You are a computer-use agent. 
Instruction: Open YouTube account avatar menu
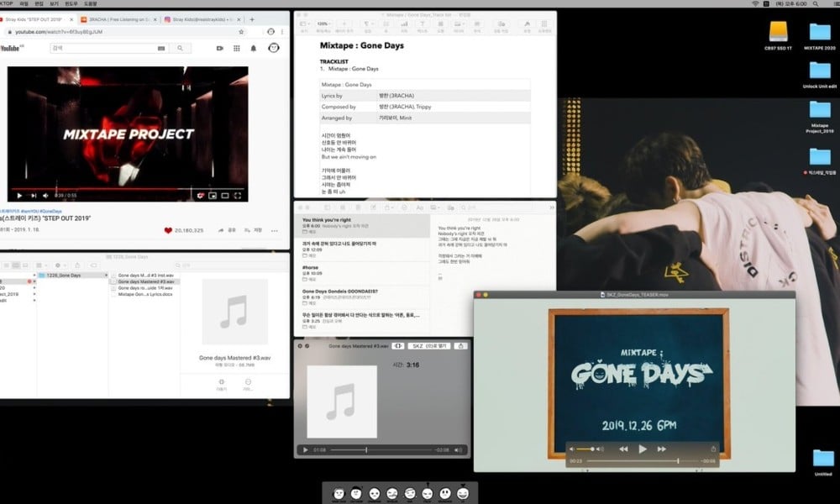[274, 48]
